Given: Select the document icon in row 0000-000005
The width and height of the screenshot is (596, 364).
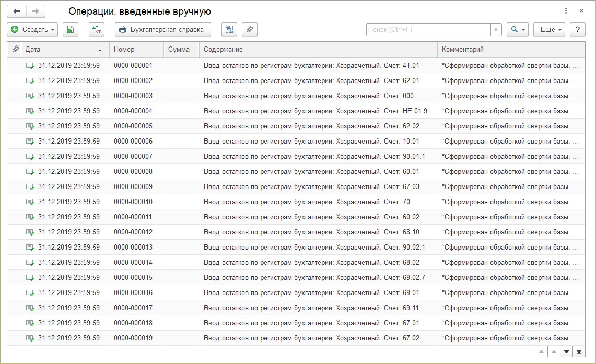Looking at the screenshot, I should point(30,126).
